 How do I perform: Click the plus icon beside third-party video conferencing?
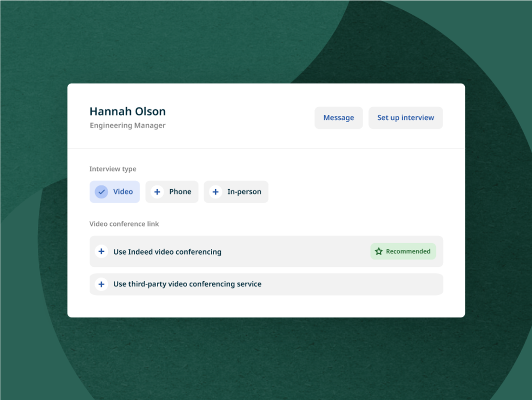(x=101, y=284)
